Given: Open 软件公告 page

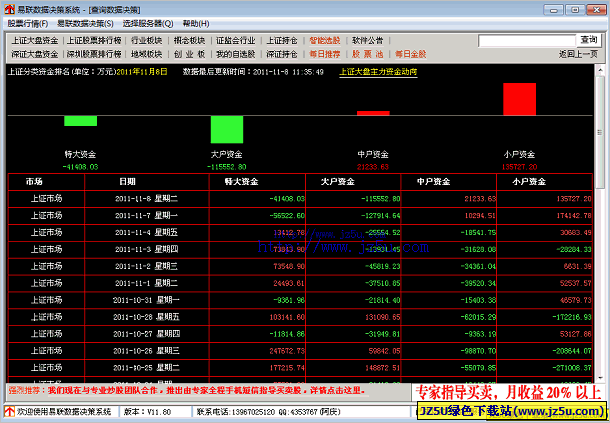Looking at the screenshot, I should 367,40.
